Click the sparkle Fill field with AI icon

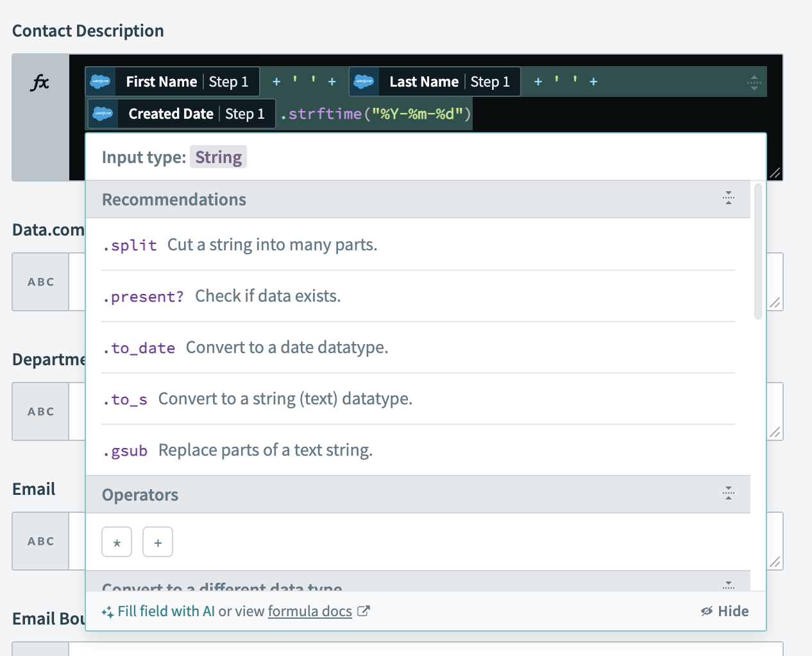click(x=107, y=612)
